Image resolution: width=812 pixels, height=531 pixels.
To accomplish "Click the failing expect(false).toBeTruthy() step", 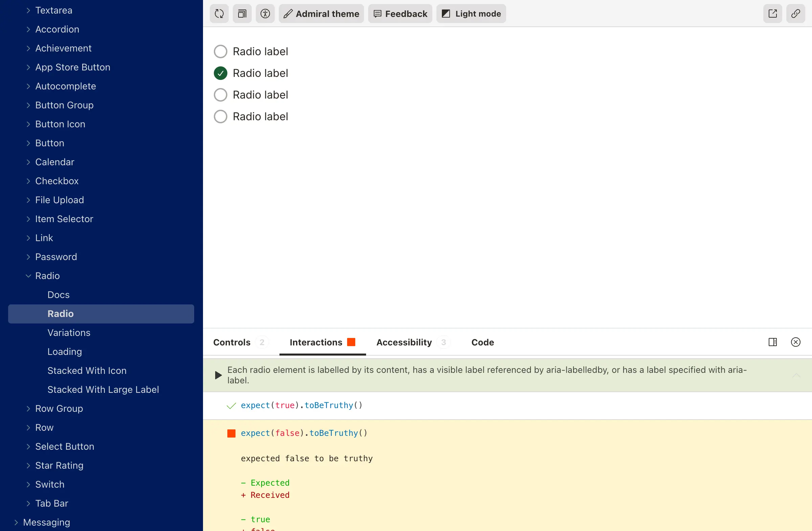I will coord(304,433).
